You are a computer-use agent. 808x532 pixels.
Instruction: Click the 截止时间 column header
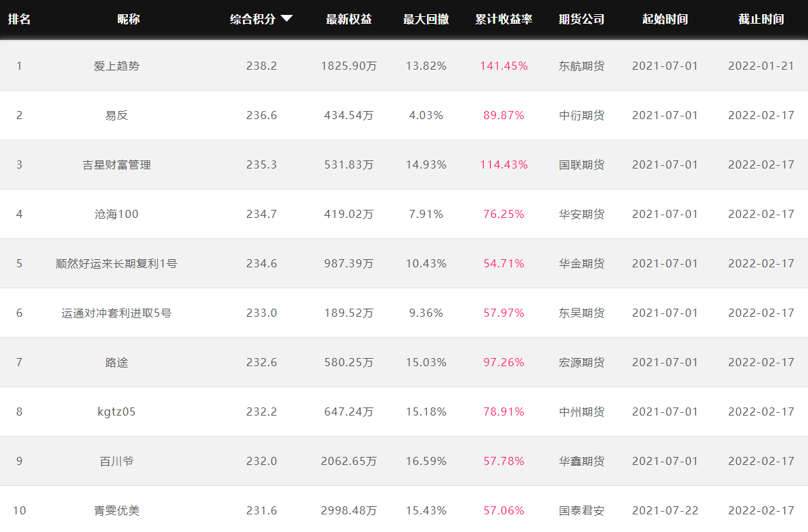click(x=761, y=19)
